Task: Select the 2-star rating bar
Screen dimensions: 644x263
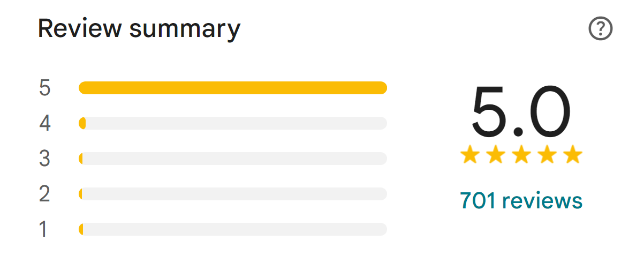Action: (233, 194)
